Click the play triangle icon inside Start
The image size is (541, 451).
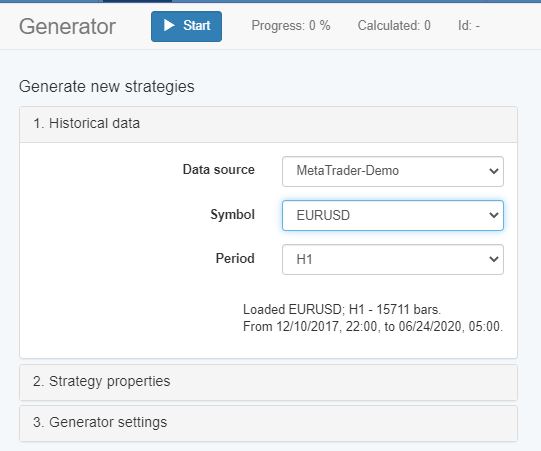169,25
